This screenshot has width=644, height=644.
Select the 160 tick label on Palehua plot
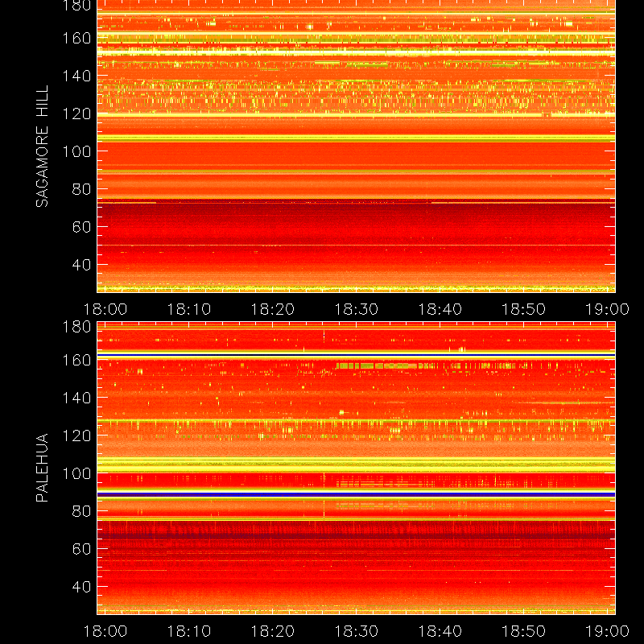pyautogui.click(x=76, y=360)
